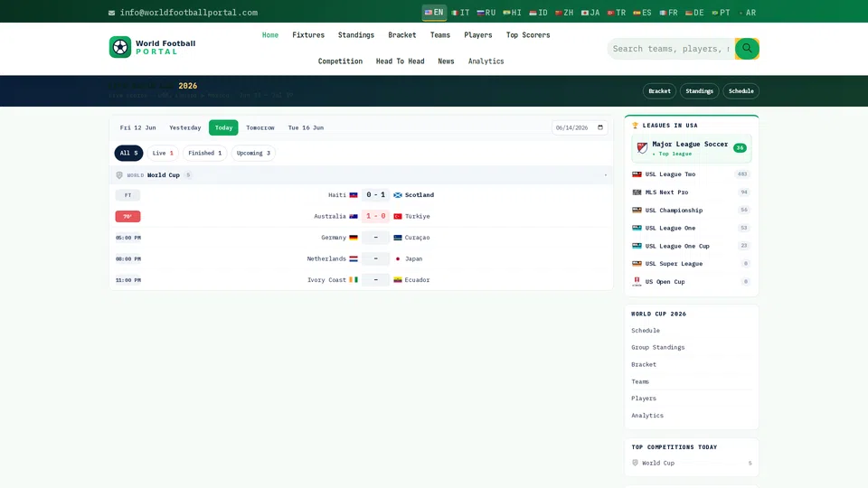The image size is (868, 488).
Task: Go to the News page
Action: (446, 61)
